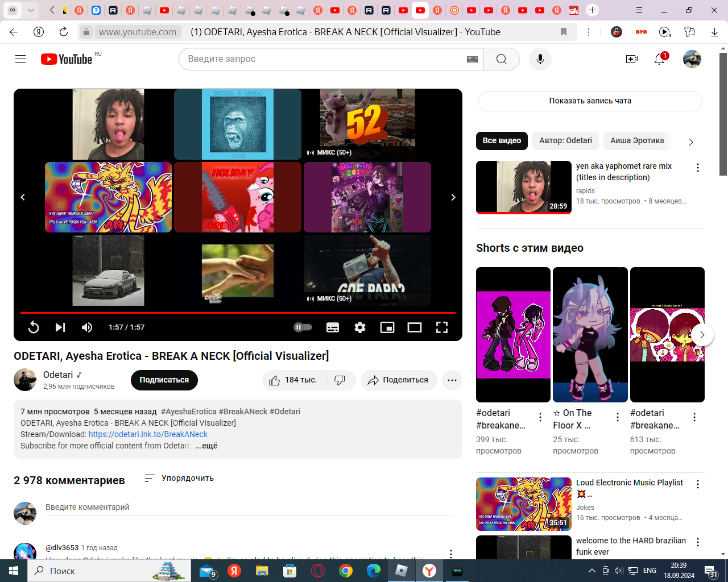Screen dimensions: 728x582
Task: Click the Введите комментарий field
Action: click(249, 508)
